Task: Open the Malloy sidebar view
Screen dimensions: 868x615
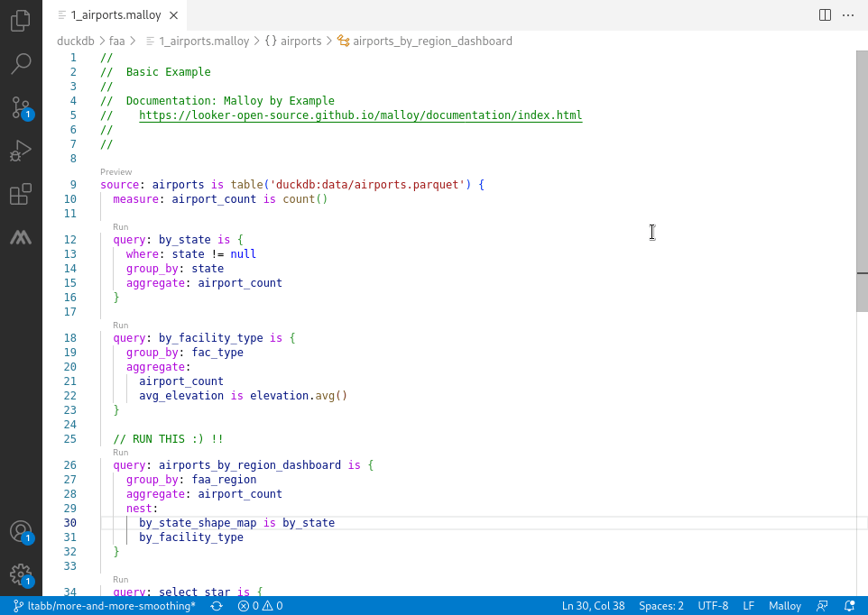Action: tap(22, 237)
